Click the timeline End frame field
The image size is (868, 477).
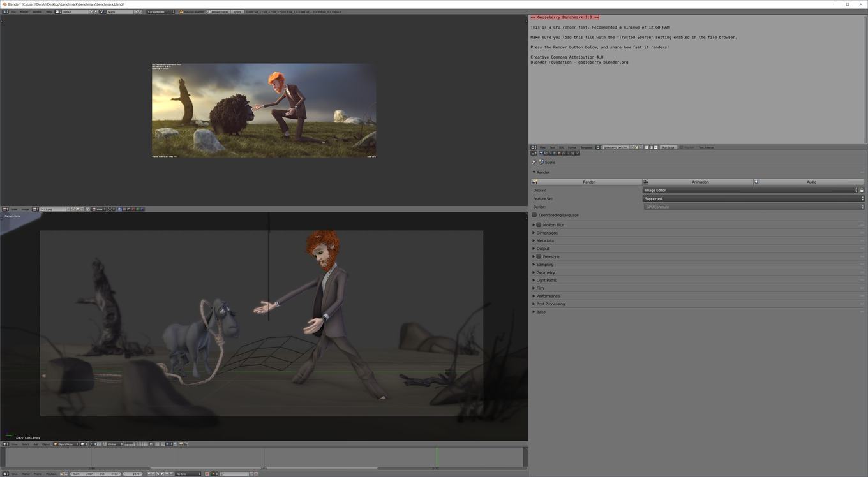coord(109,474)
